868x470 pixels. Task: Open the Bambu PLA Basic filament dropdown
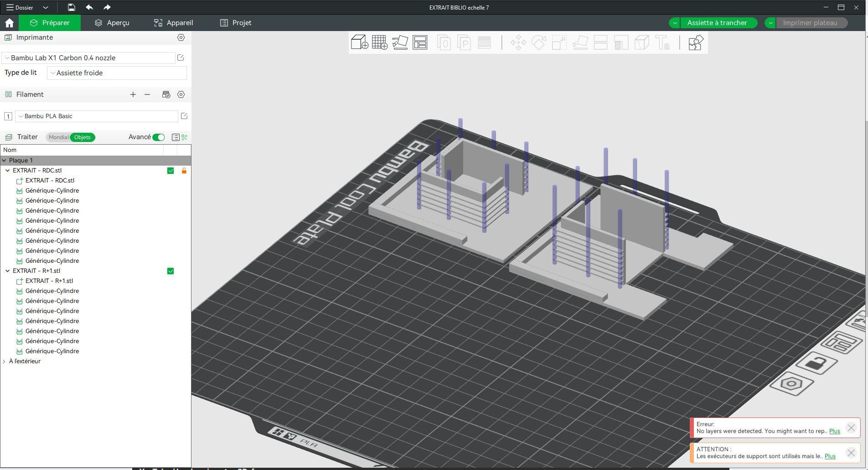pyautogui.click(x=97, y=116)
